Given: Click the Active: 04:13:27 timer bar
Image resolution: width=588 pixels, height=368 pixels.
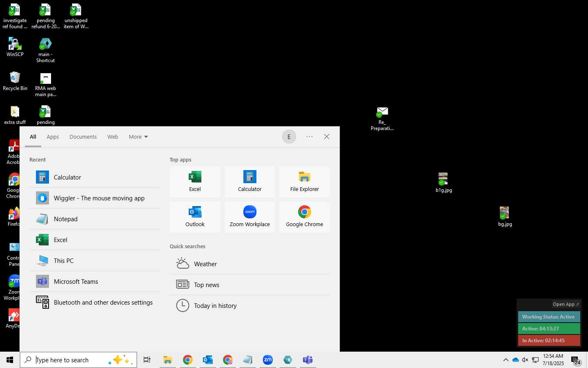Looking at the screenshot, I should [x=549, y=329].
